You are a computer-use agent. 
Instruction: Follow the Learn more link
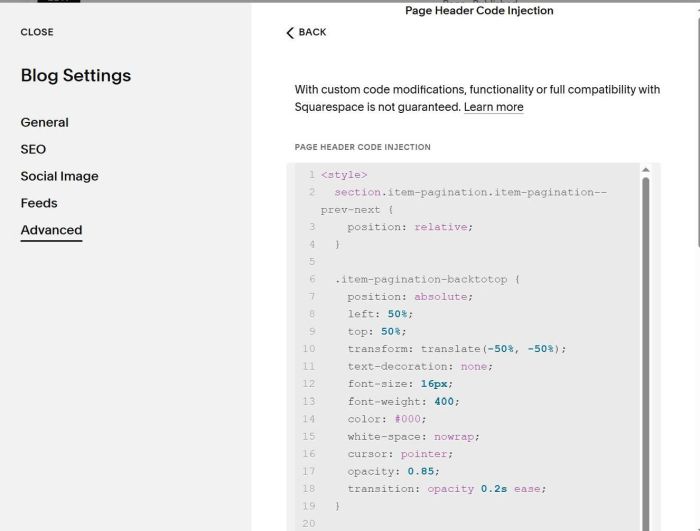493,107
